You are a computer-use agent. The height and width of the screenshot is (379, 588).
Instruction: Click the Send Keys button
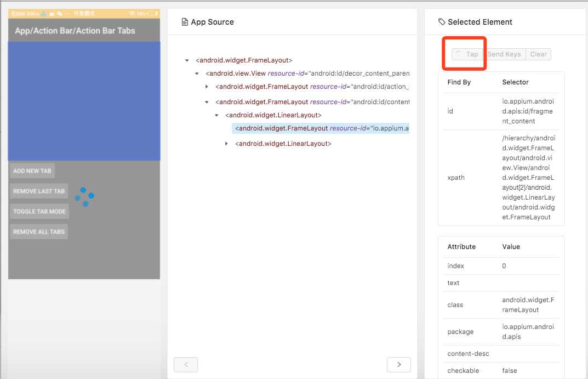(504, 54)
